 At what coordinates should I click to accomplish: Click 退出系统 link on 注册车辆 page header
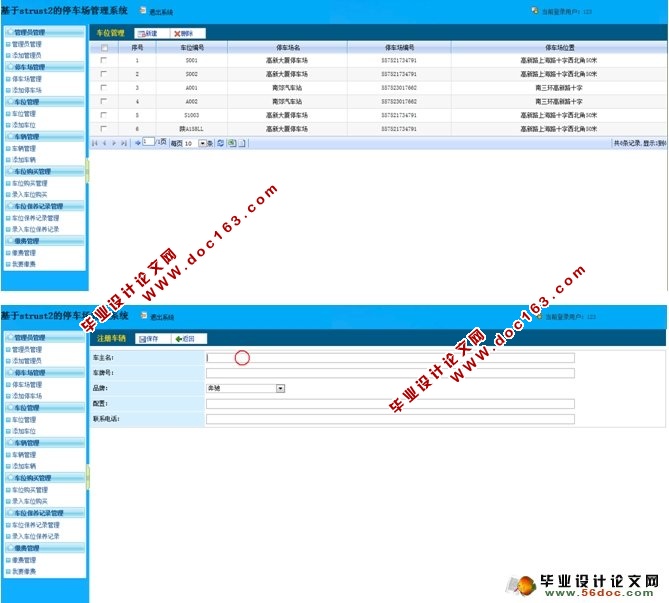[x=162, y=317]
